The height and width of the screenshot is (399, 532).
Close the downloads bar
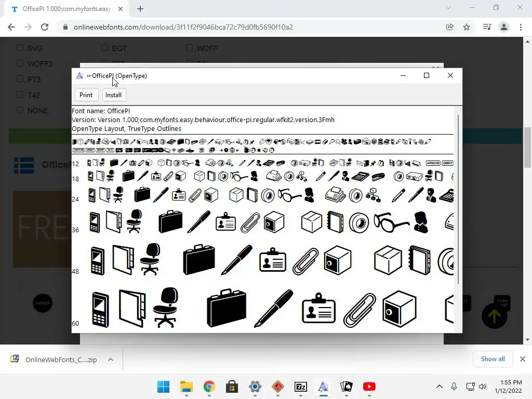pyautogui.click(x=523, y=359)
